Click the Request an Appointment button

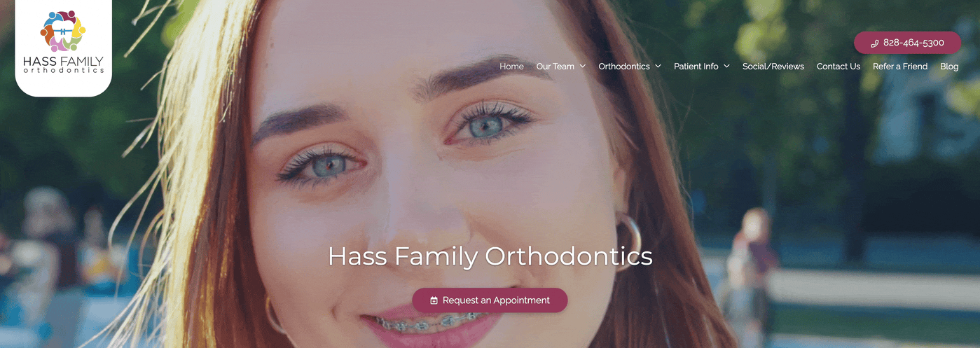pyautogui.click(x=490, y=300)
